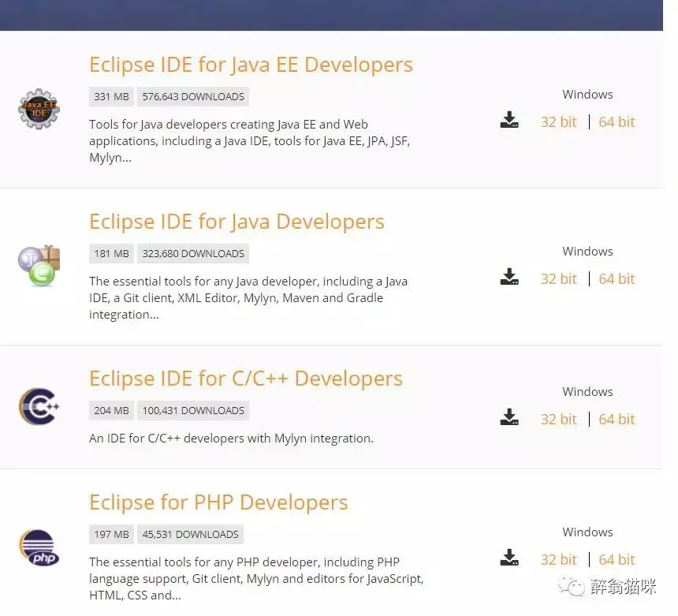Click the 197 MB size badge

tap(112, 535)
